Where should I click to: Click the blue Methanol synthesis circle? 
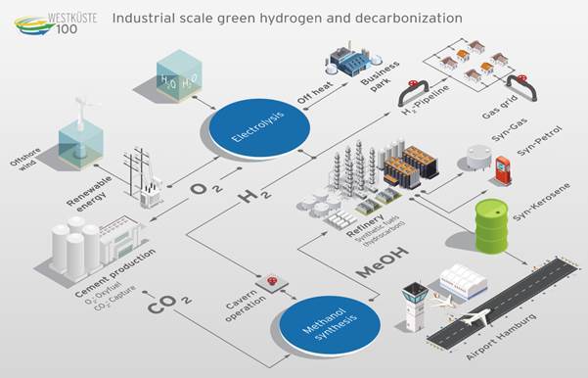331,325
